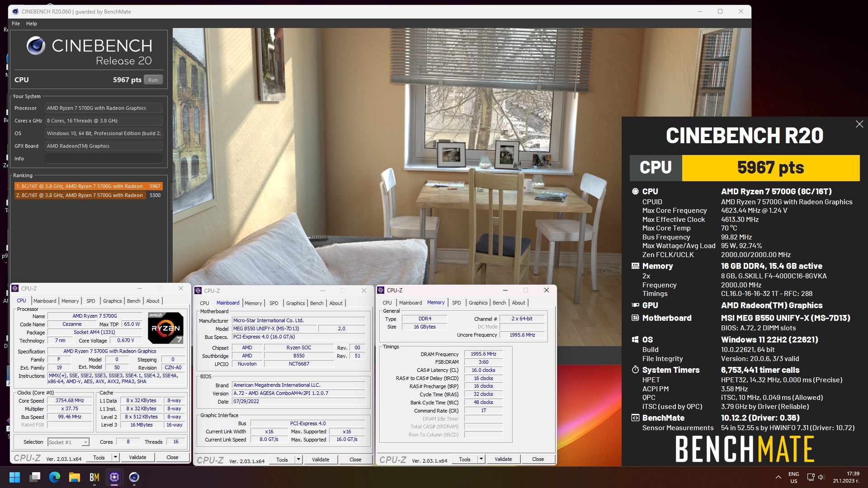Click the CPU-Z Mainboard window title icon
868x488 pixels.
[x=198, y=291]
